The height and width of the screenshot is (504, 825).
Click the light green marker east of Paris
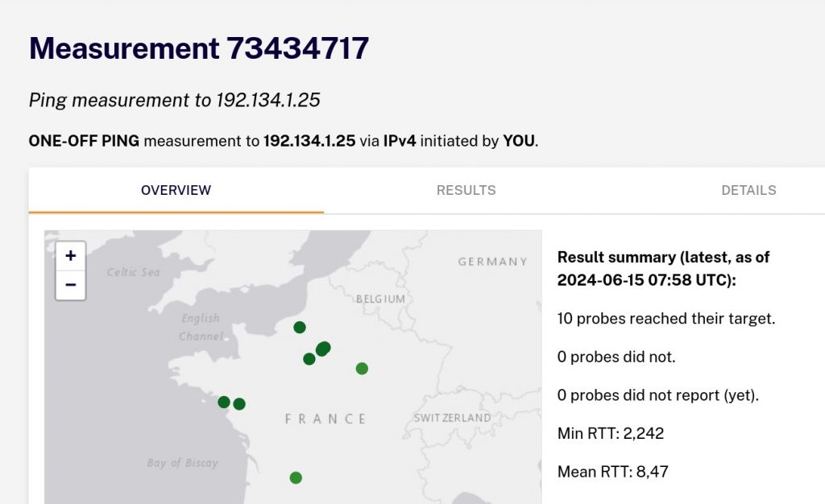tap(360, 369)
